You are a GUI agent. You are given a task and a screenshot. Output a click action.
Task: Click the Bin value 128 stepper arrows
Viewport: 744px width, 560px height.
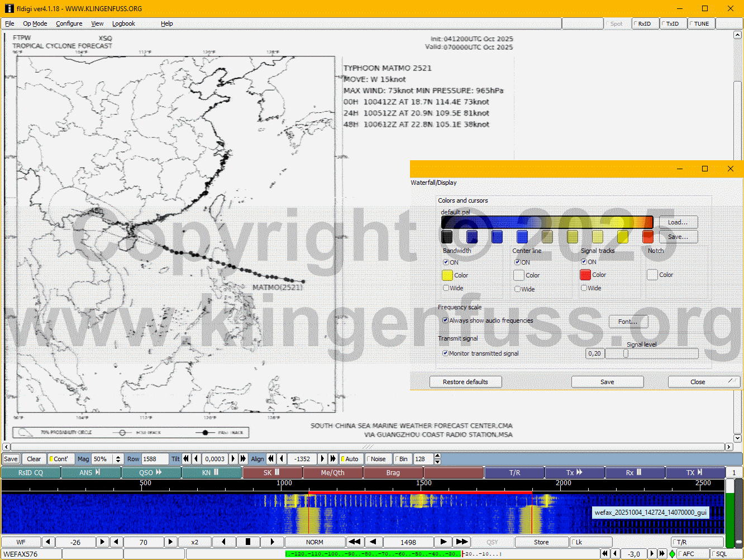[437, 459]
